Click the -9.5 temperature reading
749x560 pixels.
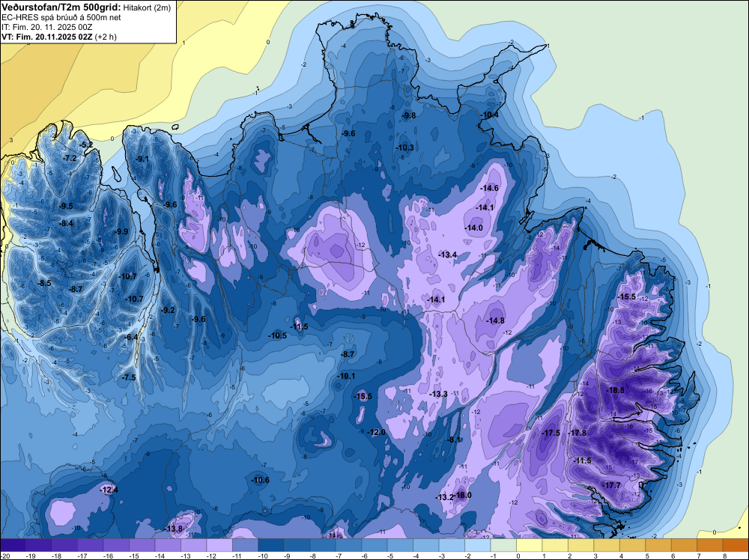[x=66, y=206]
